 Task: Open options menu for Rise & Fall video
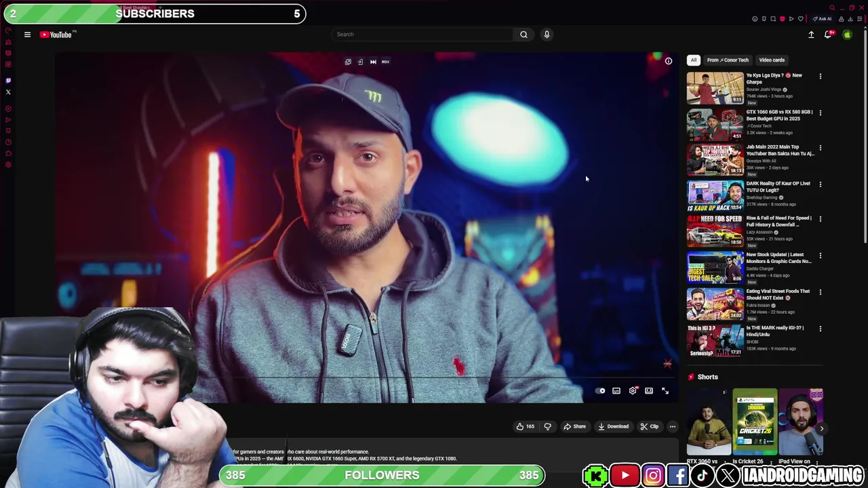[820, 219]
